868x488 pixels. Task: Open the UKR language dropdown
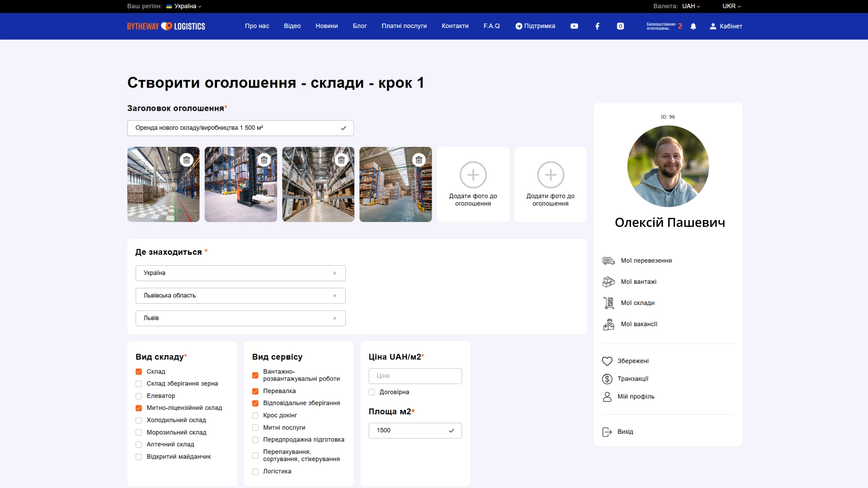731,6
